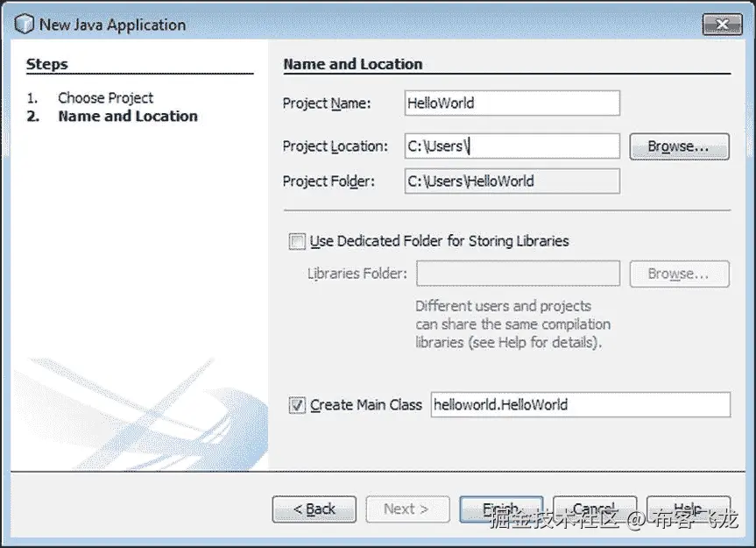Click the disabled Next button

pos(407,509)
